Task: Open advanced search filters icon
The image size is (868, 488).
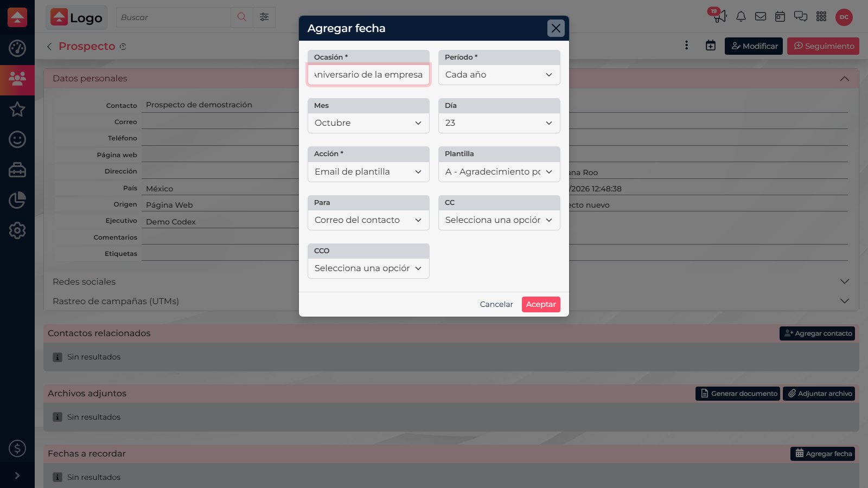Action: click(x=264, y=17)
